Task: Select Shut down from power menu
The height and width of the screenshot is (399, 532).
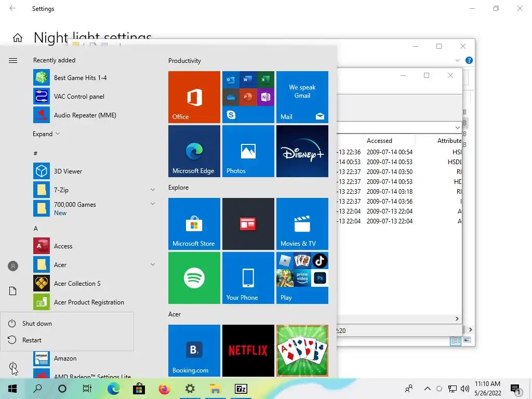Action: coord(67,323)
